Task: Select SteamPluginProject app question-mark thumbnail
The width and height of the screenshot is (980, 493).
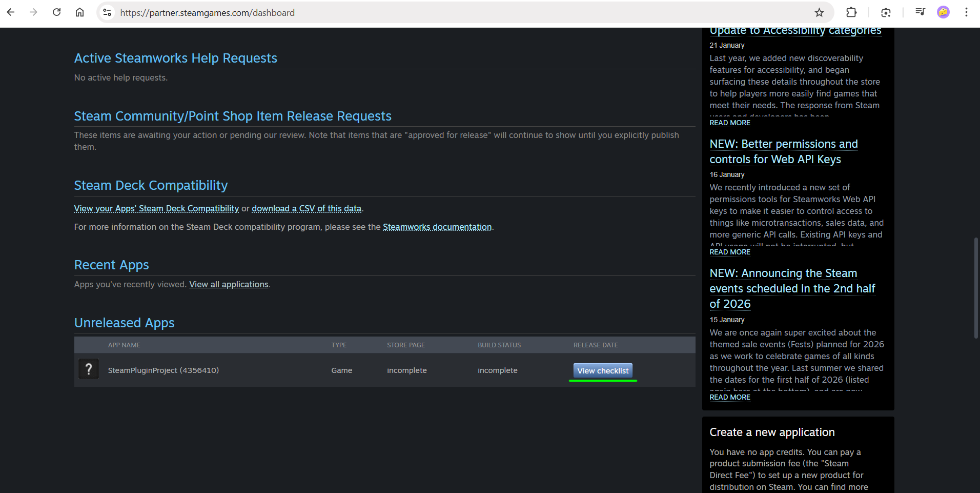Action: [89, 369]
